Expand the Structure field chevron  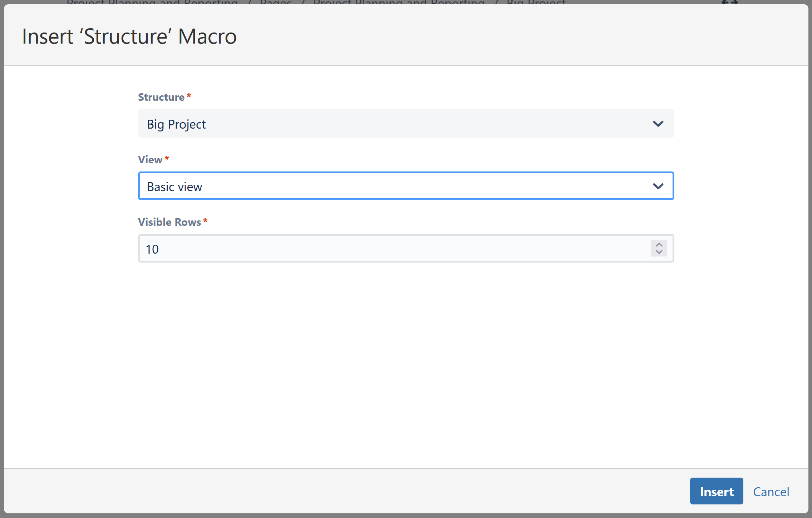click(x=658, y=124)
